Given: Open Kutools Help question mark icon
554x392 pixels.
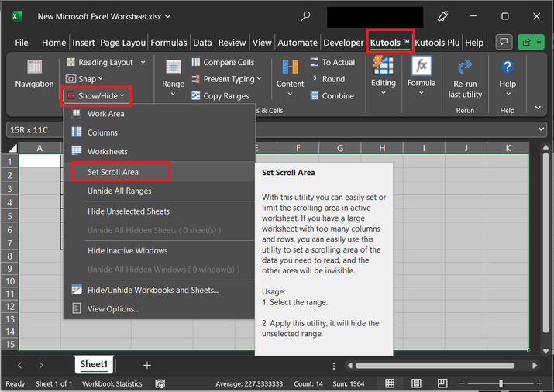Looking at the screenshot, I should tap(508, 67).
